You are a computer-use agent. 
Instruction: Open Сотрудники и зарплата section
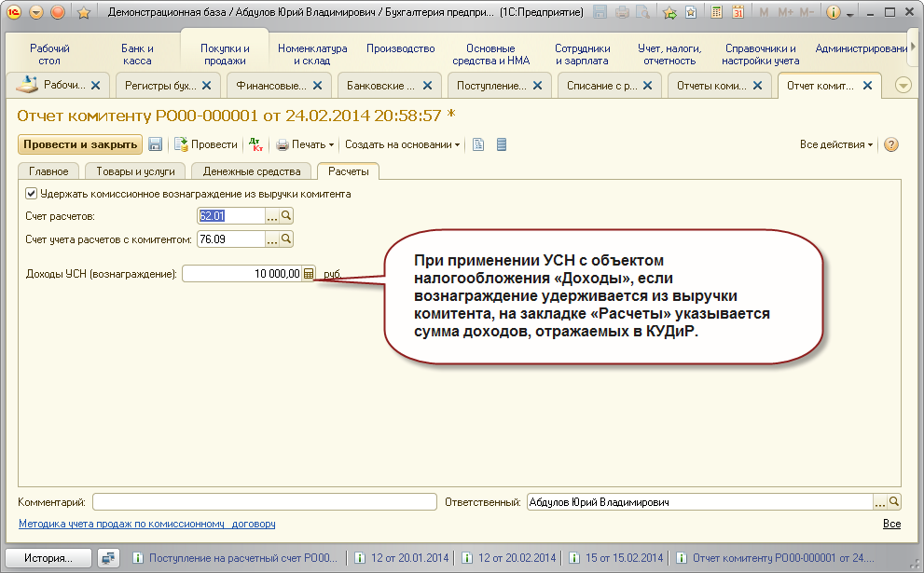[582, 54]
